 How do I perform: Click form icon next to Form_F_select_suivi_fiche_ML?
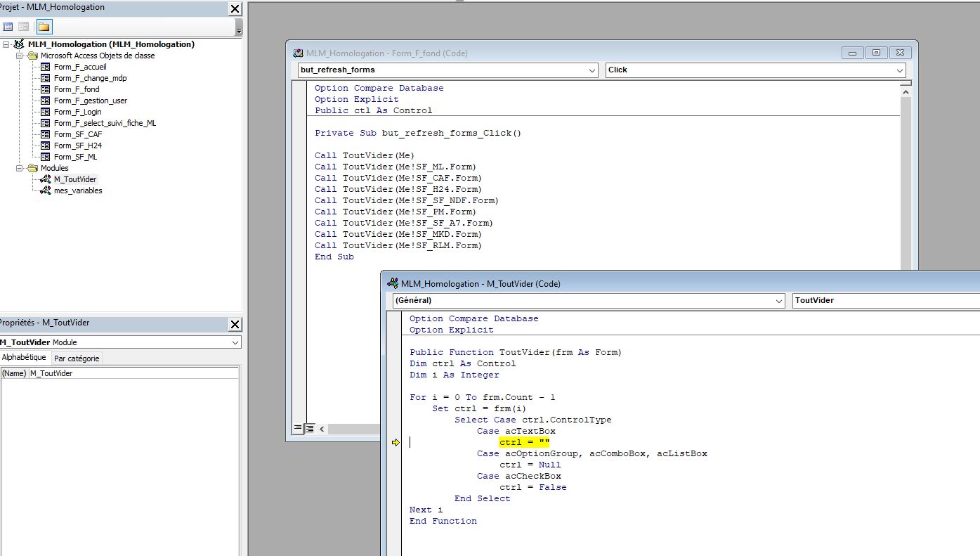pos(46,123)
